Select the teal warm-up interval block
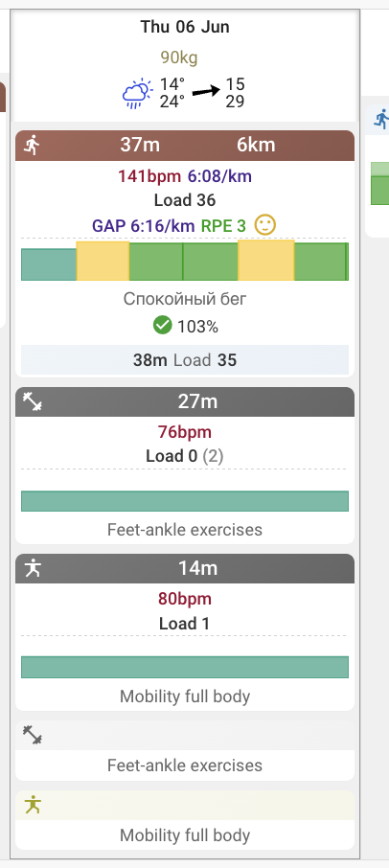Viewport: 389px width, 868px height. [x=49, y=264]
